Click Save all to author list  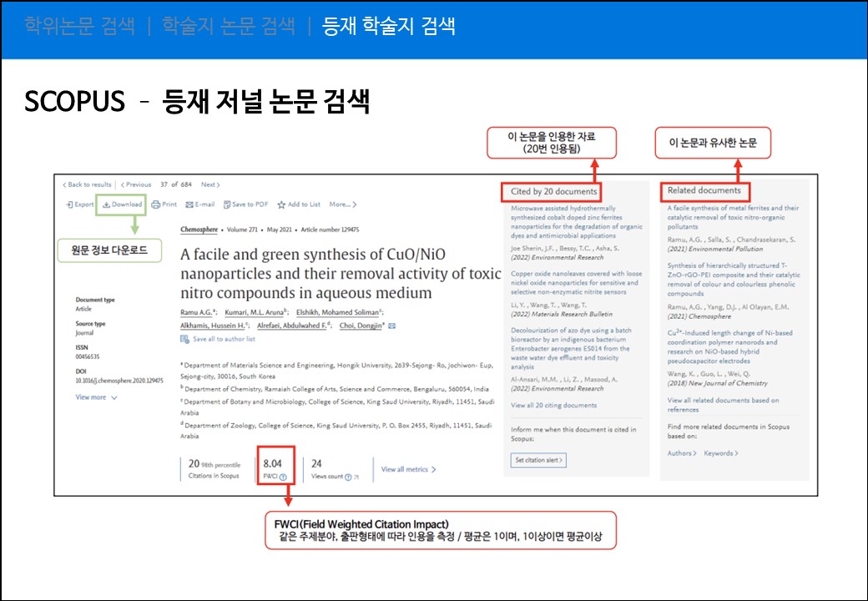coord(218,339)
